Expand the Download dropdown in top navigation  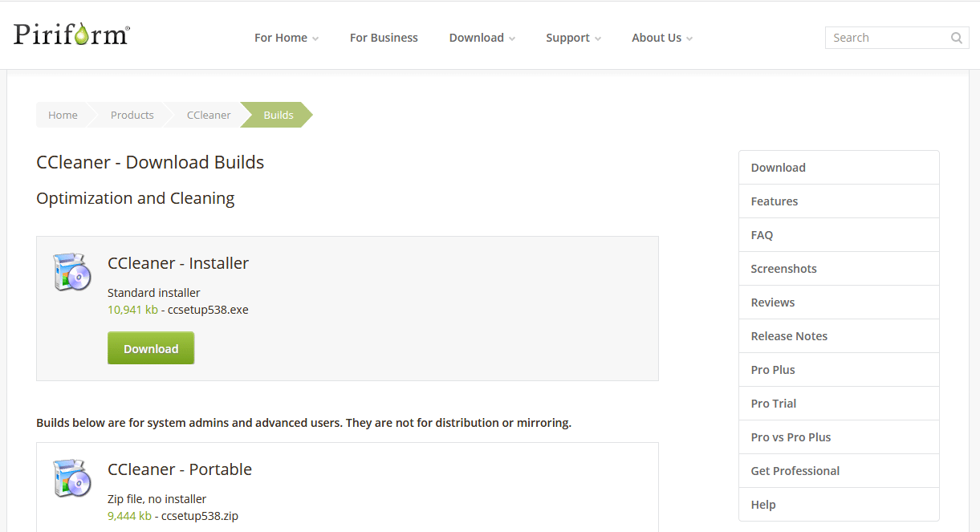(x=482, y=38)
